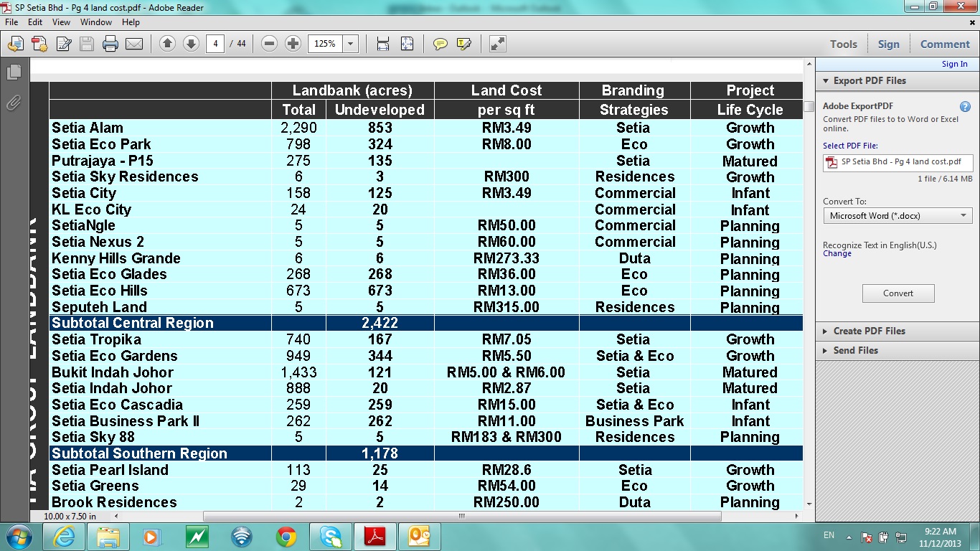Click 'Business Park' branding cell

pyautogui.click(x=635, y=421)
